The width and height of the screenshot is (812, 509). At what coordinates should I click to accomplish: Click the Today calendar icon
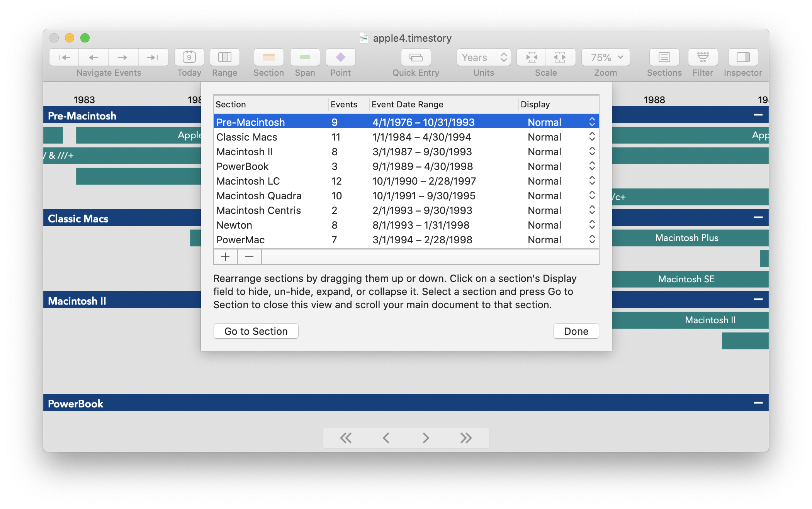click(x=189, y=57)
